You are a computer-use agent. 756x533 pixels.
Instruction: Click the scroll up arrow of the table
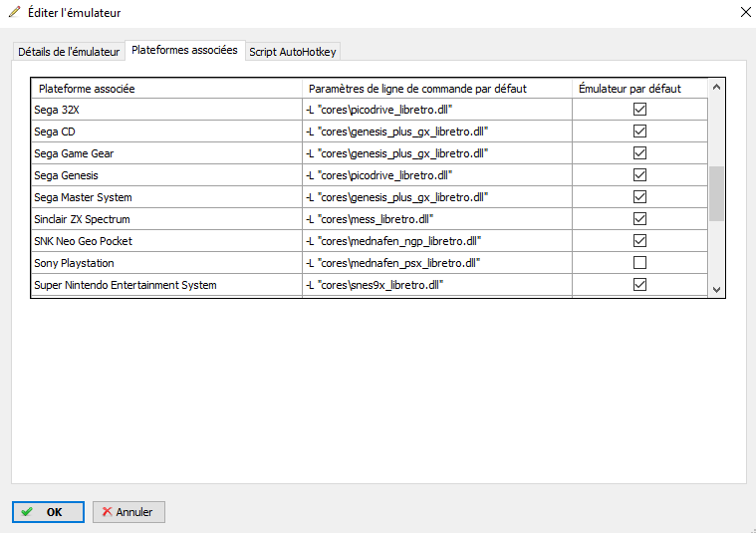(716, 88)
